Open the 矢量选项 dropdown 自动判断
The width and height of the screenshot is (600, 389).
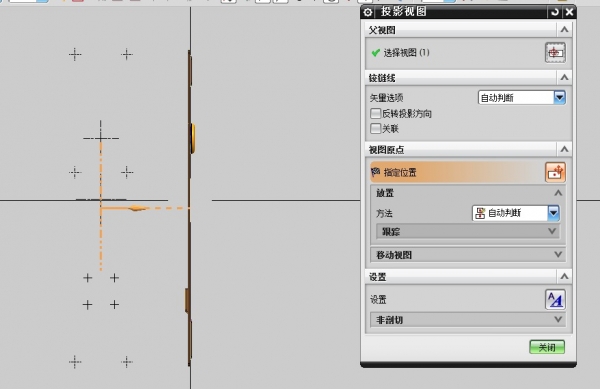[522, 98]
